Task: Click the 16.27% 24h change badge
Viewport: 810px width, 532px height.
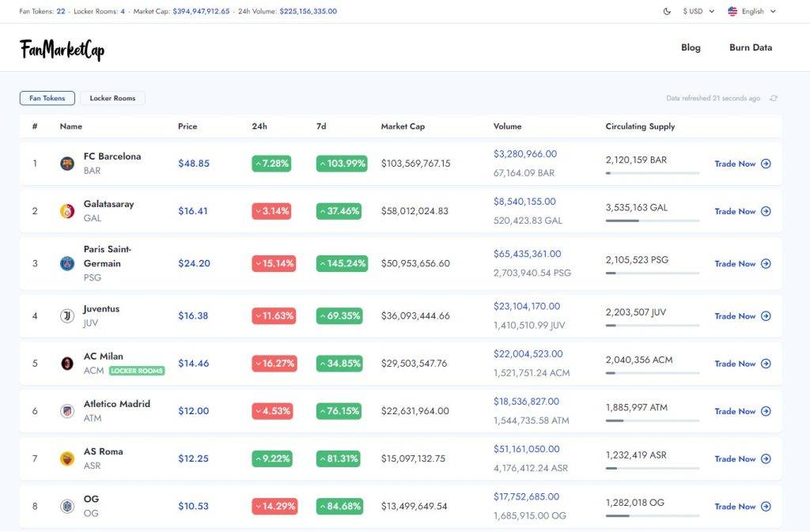Action: (274, 364)
